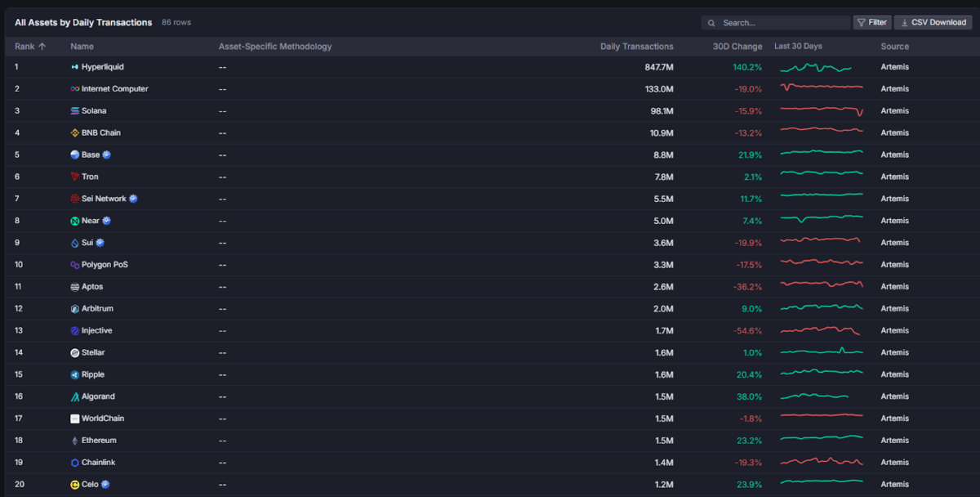Click the Artemis source in Tron row

[895, 177]
